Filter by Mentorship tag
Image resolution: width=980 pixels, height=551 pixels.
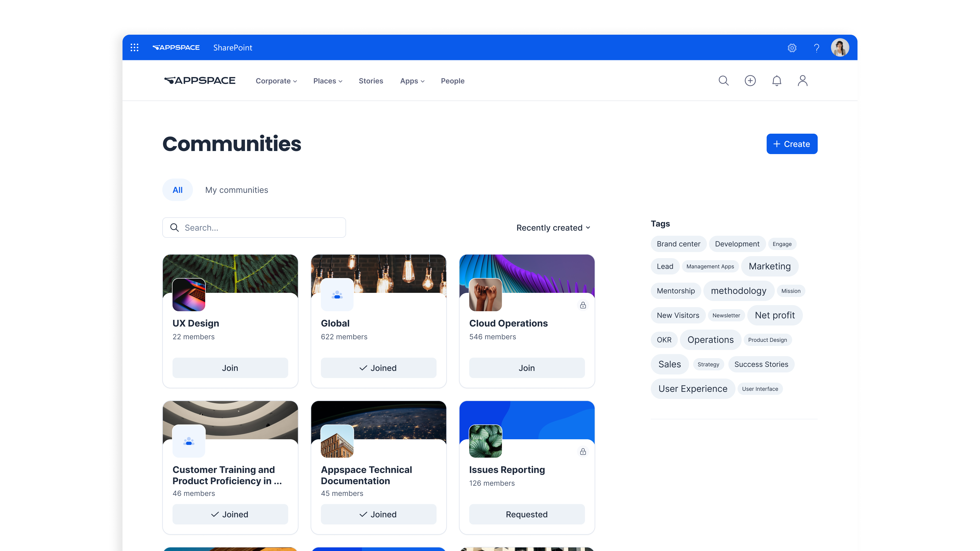click(676, 291)
